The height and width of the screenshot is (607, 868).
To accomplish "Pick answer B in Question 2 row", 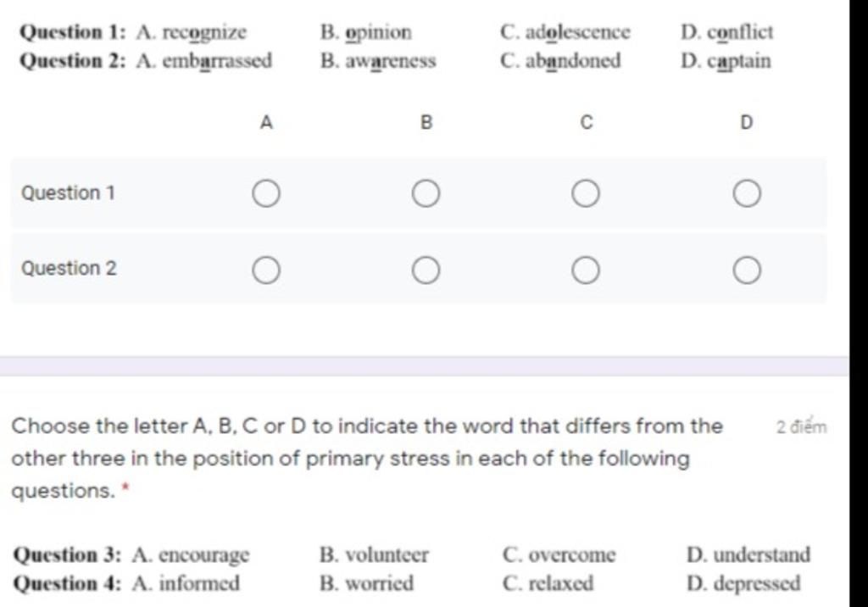I will point(426,270).
